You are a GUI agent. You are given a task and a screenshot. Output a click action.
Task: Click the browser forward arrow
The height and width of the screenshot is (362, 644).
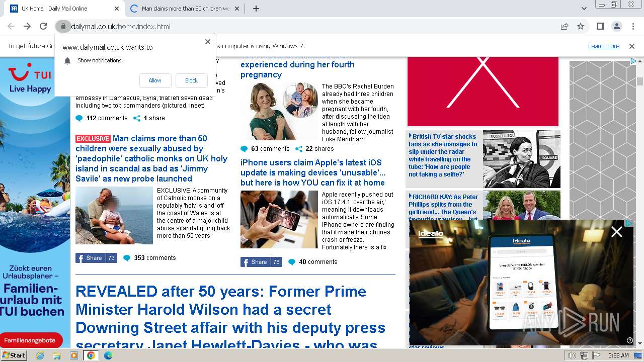coord(27,26)
